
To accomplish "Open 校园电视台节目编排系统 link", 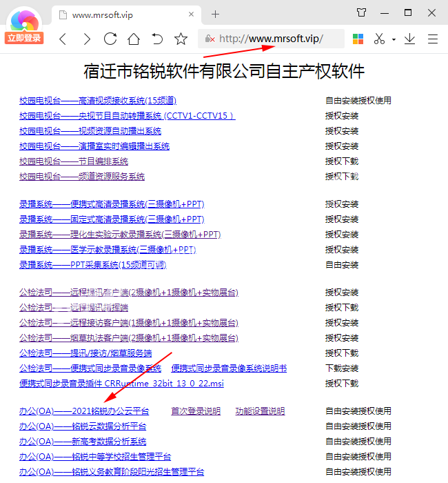I will (74, 161).
